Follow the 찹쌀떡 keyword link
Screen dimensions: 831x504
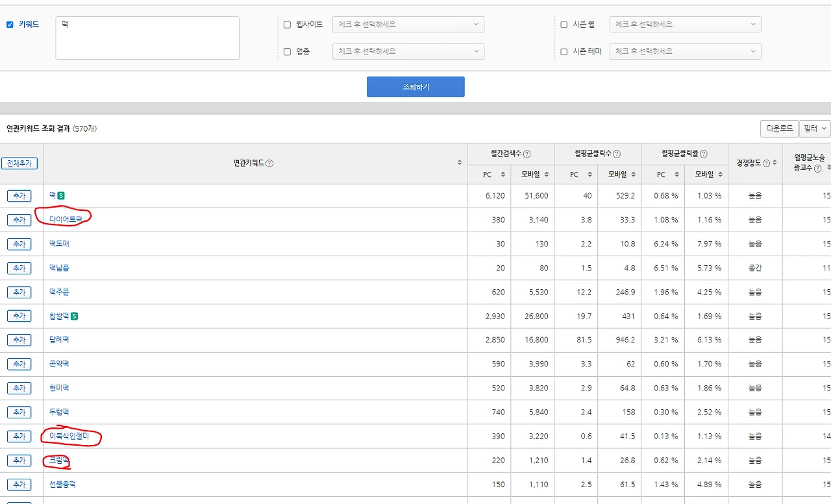[x=59, y=316]
